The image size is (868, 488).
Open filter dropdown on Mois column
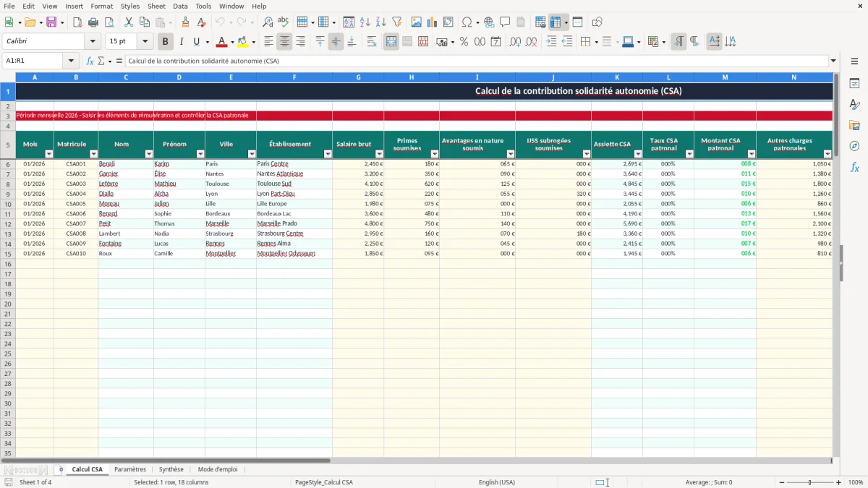coord(49,154)
